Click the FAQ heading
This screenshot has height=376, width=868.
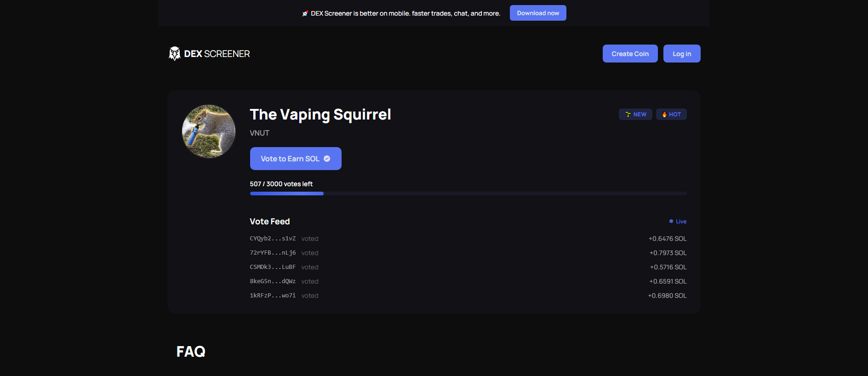coord(191,352)
